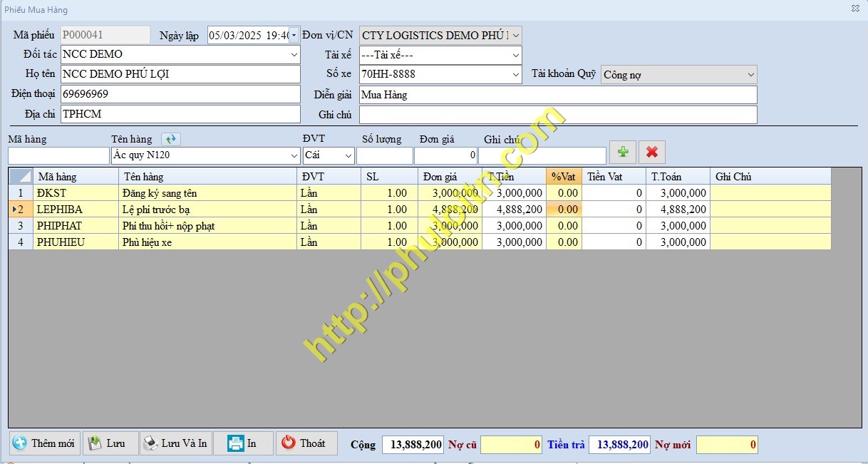Click the Lưu Và In button

[175, 443]
